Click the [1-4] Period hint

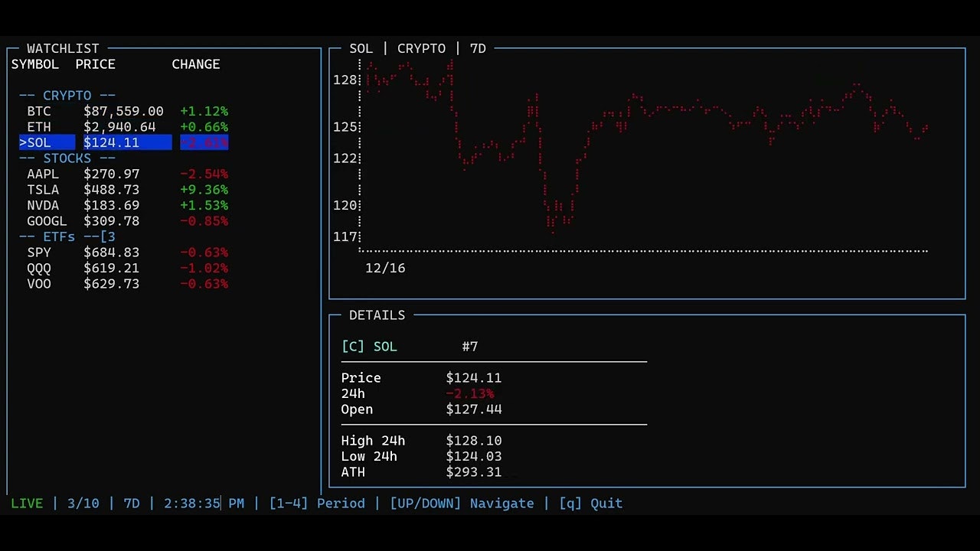pyautogui.click(x=317, y=504)
